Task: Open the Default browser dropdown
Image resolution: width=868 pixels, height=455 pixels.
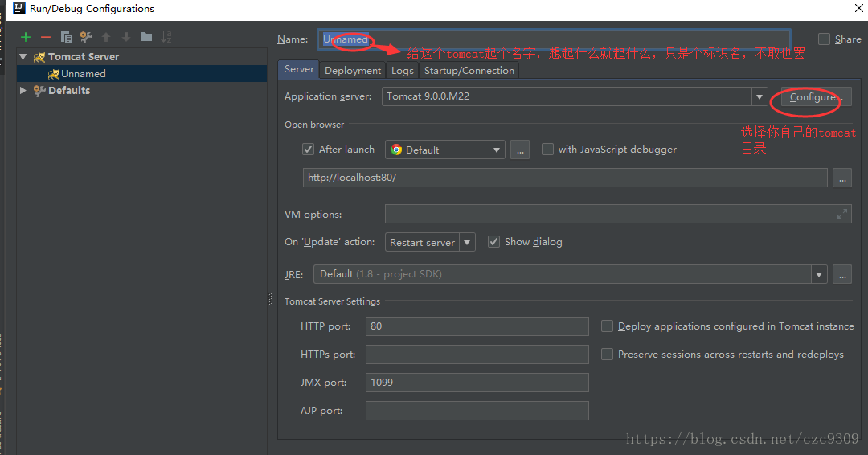Action: point(497,150)
